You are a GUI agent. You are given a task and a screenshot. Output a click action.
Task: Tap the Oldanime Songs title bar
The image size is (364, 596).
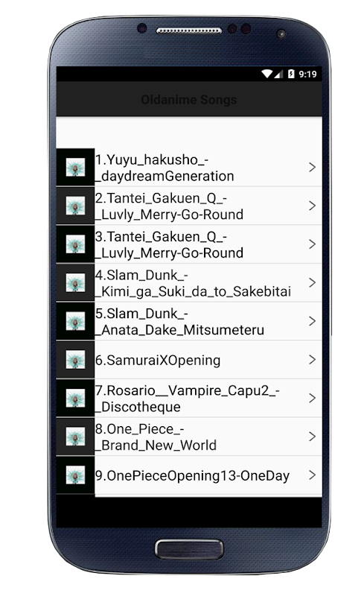click(189, 100)
